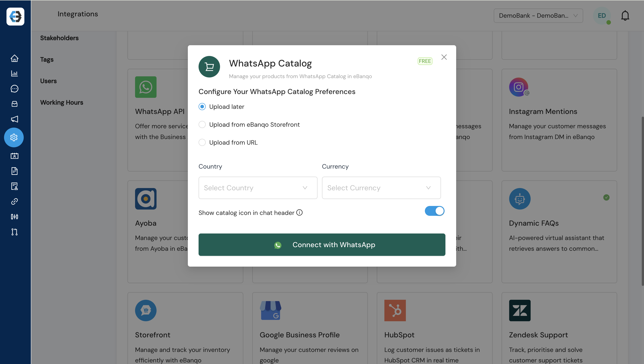The image size is (644, 364).
Task: Open Tags settings menu item
Action: 47,60
